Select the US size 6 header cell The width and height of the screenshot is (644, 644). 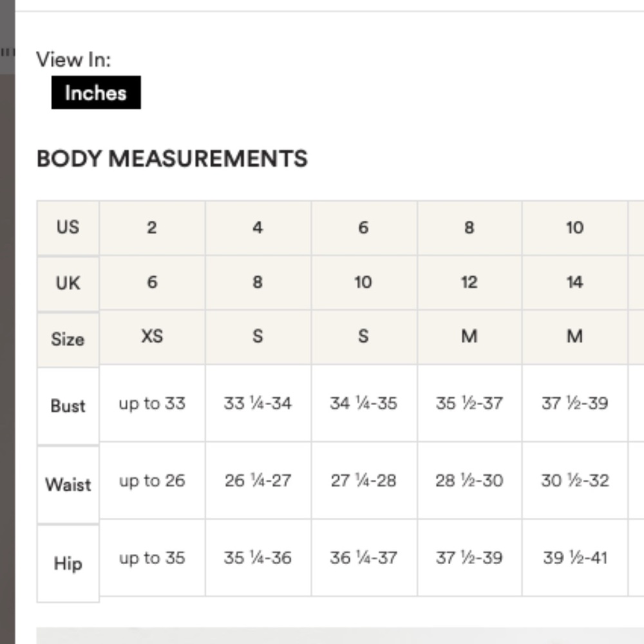pos(364,228)
